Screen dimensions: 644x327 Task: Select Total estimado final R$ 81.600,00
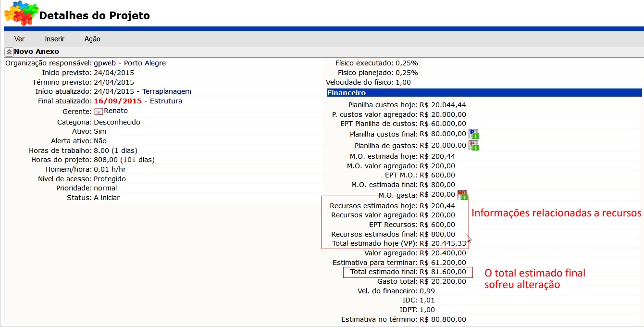pos(443,272)
